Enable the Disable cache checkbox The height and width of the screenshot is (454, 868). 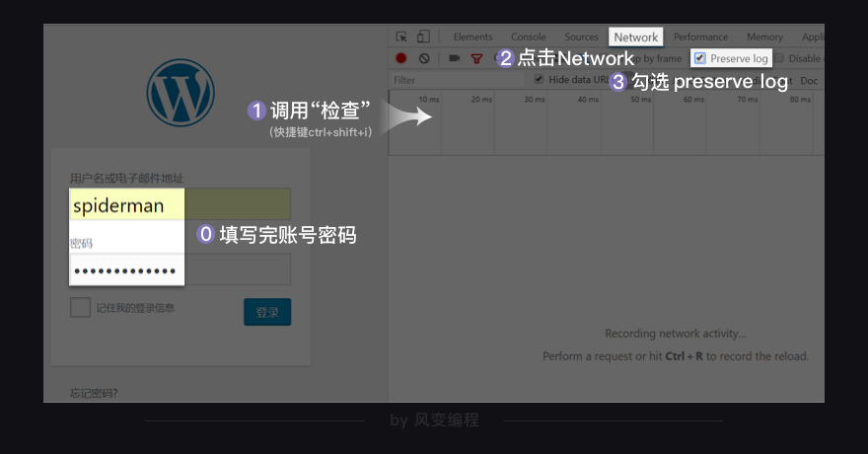[779, 58]
